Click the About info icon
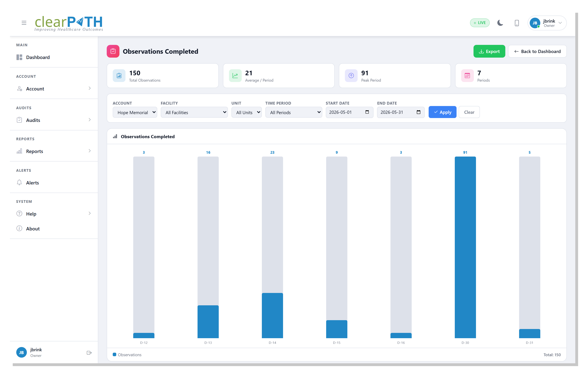 19,228
